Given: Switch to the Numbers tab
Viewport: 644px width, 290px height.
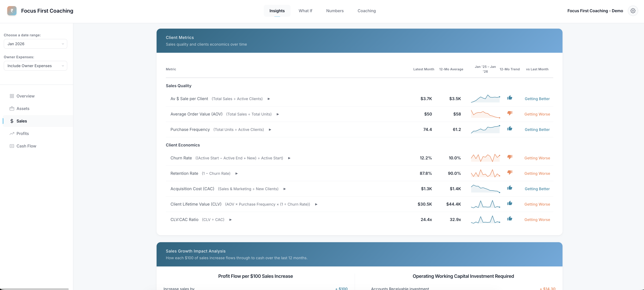Looking at the screenshot, I should pyautogui.click(x=335, y=10).
